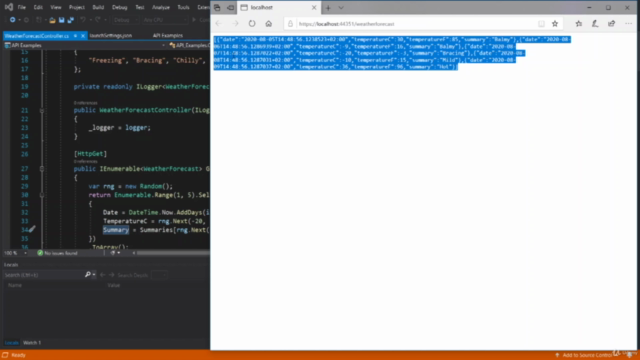The image size is (640, 360).
Task: Open the Build menu
Action: point(98,7)
